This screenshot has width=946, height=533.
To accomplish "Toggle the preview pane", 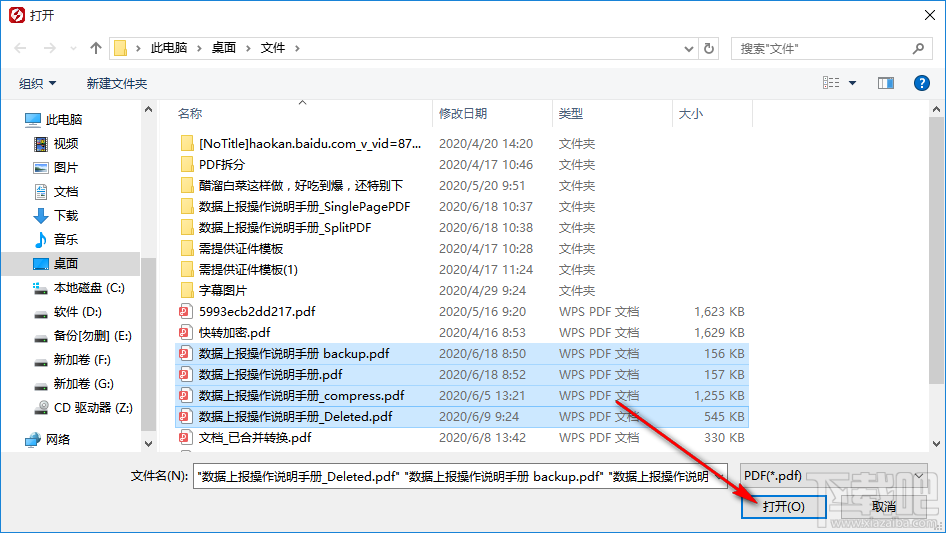I will [x=886, y=83].
